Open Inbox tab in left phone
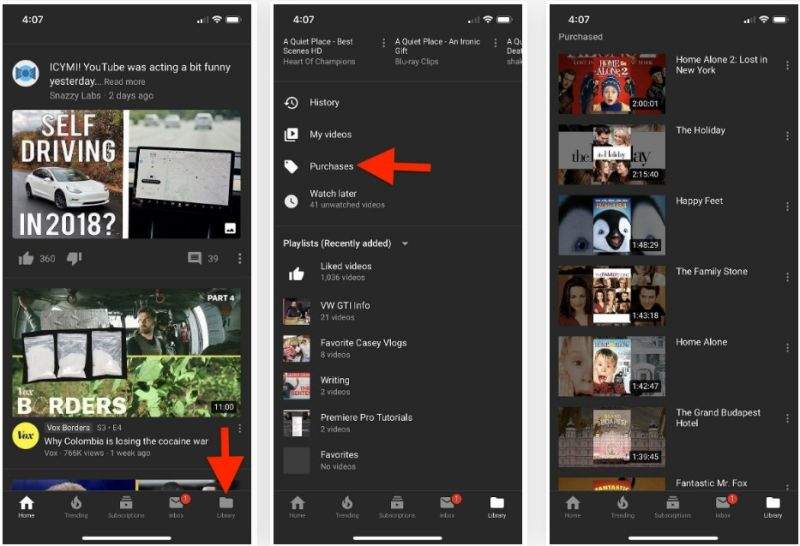The width and height of the screenshot is (800, 546). [177, 507]
